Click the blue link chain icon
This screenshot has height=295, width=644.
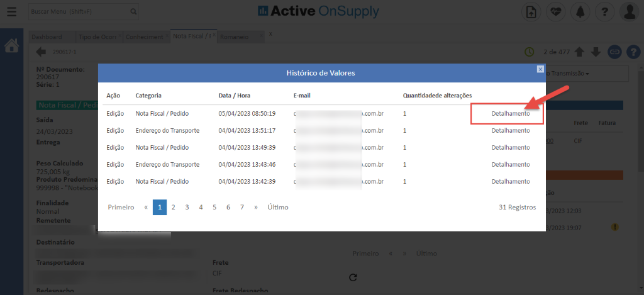coord(614,52)
